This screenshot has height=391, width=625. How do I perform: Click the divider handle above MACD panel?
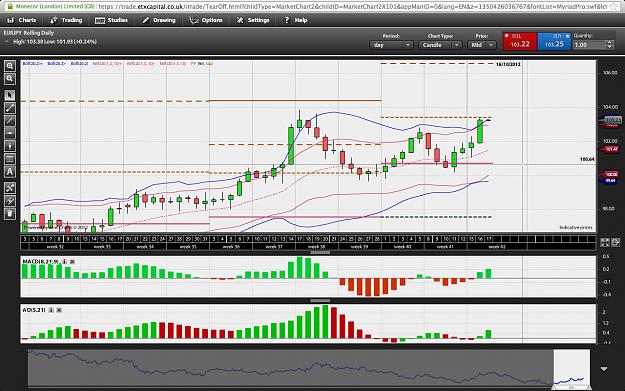[320, 253]
